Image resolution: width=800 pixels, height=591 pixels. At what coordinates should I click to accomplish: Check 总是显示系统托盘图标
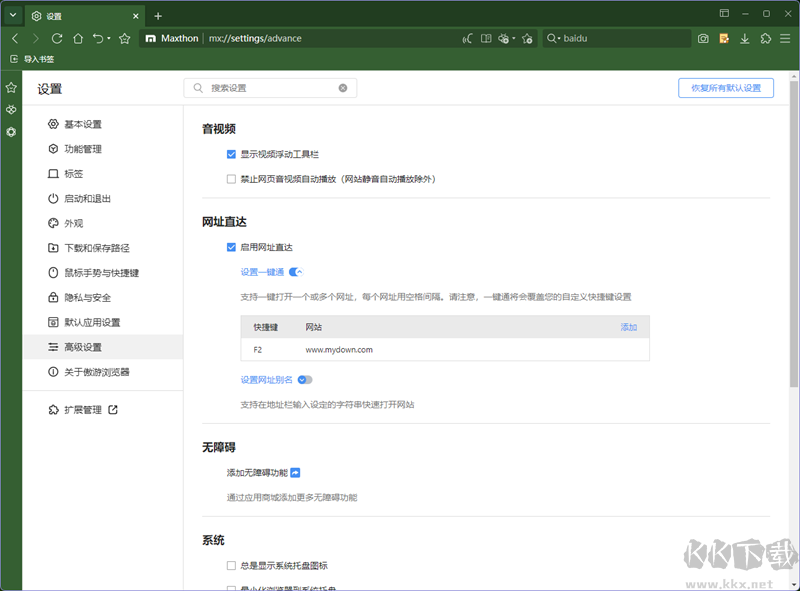click(231, 565)
